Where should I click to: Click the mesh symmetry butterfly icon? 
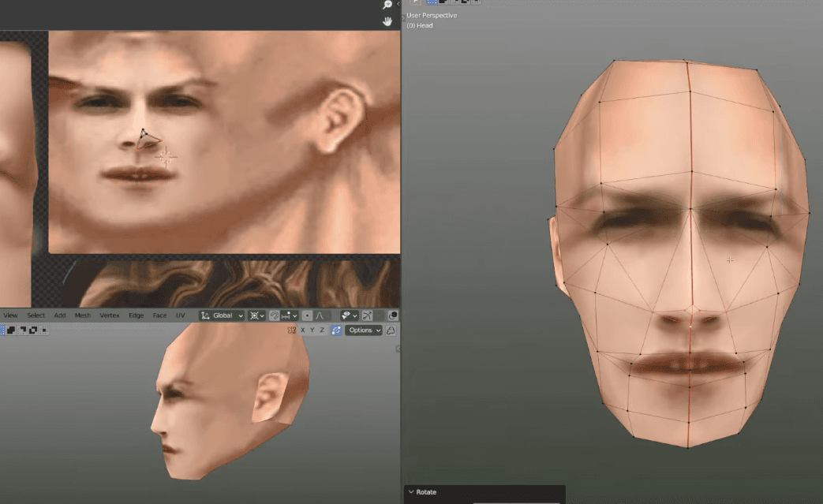[x=291, y=330]
